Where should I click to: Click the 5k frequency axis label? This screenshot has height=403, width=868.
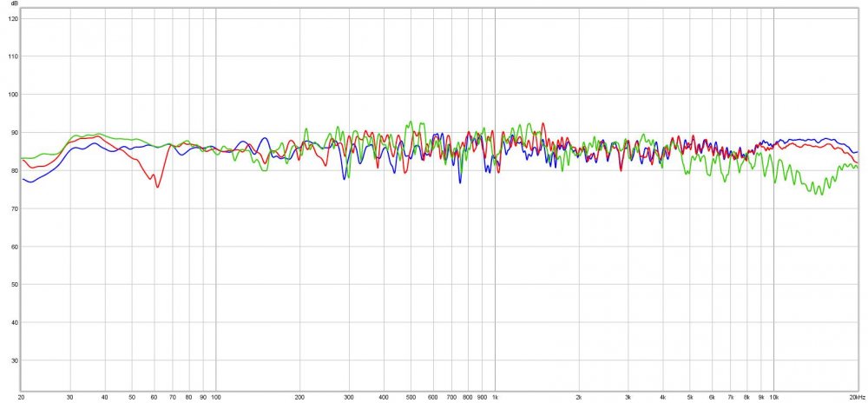coord(690,398)
